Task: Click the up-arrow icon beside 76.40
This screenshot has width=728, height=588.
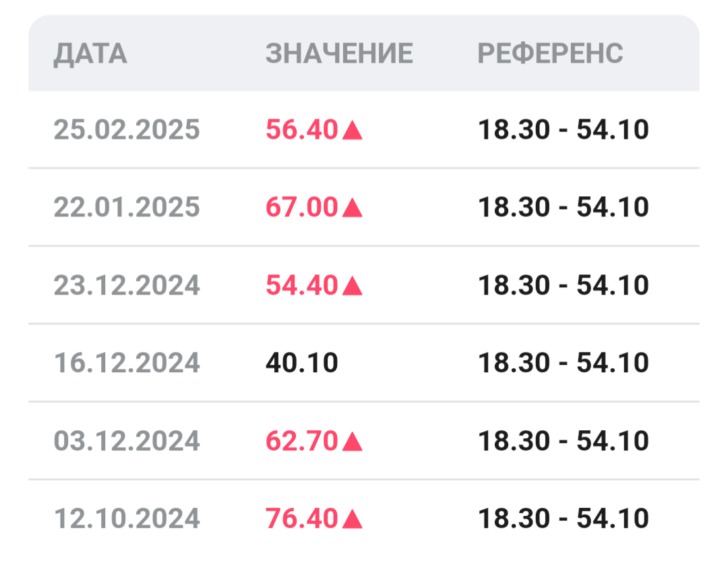Action: 353,520
